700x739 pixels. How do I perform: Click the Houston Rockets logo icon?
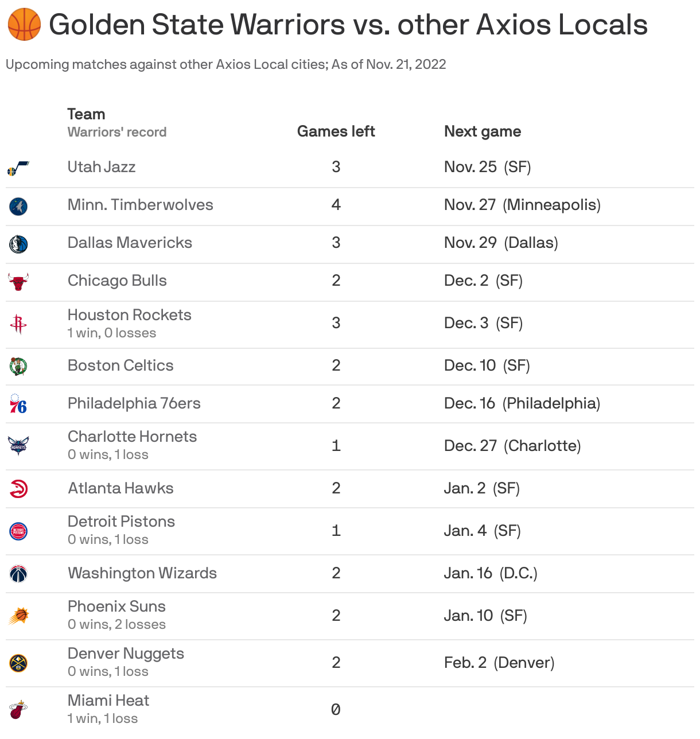(x=18, y=325)
